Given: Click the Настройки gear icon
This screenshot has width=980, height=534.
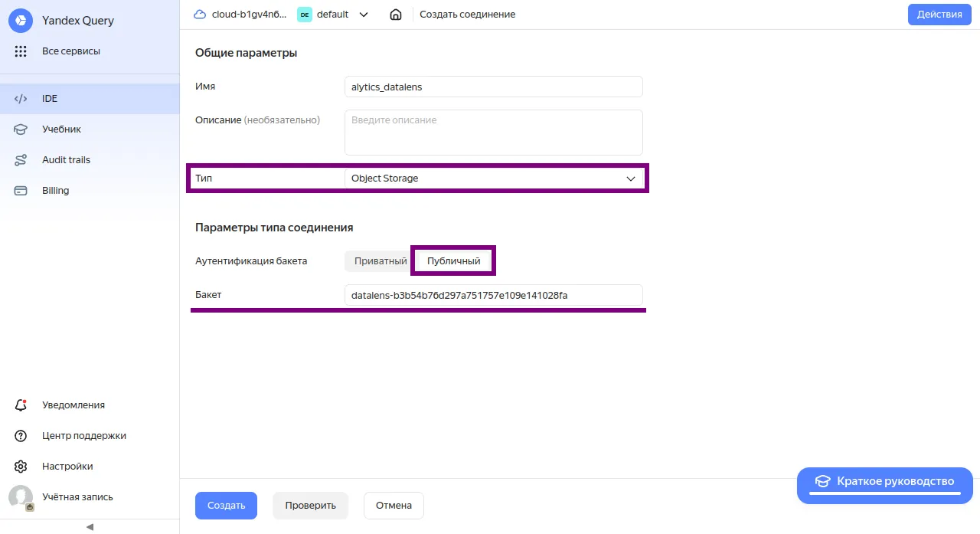Looking at the screenshot, I should (x=21, y=467).
